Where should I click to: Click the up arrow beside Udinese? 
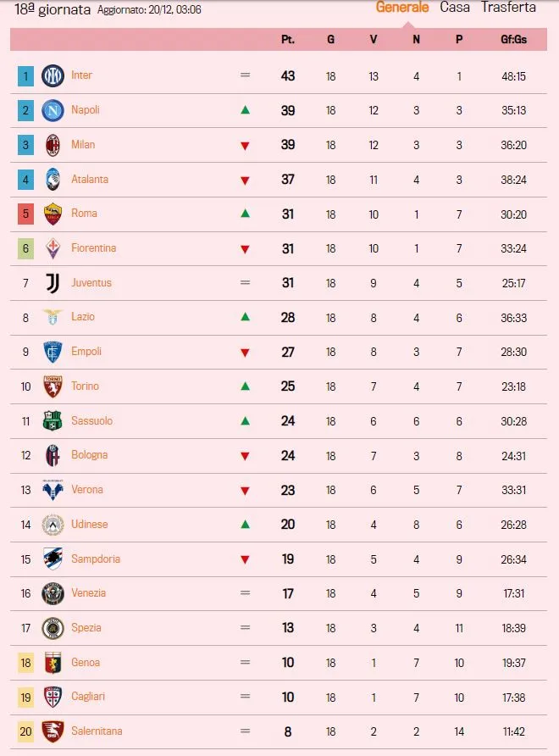click(x=245, y=524)
